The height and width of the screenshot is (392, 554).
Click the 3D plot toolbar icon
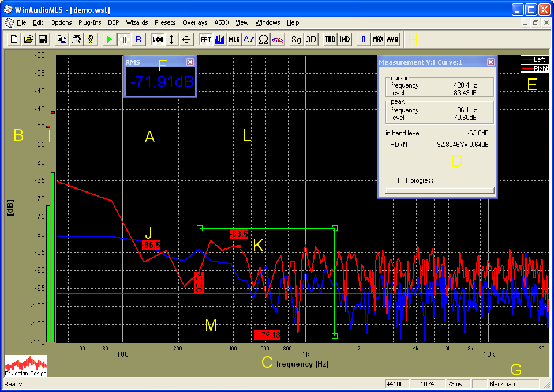[x=311, y=39]
